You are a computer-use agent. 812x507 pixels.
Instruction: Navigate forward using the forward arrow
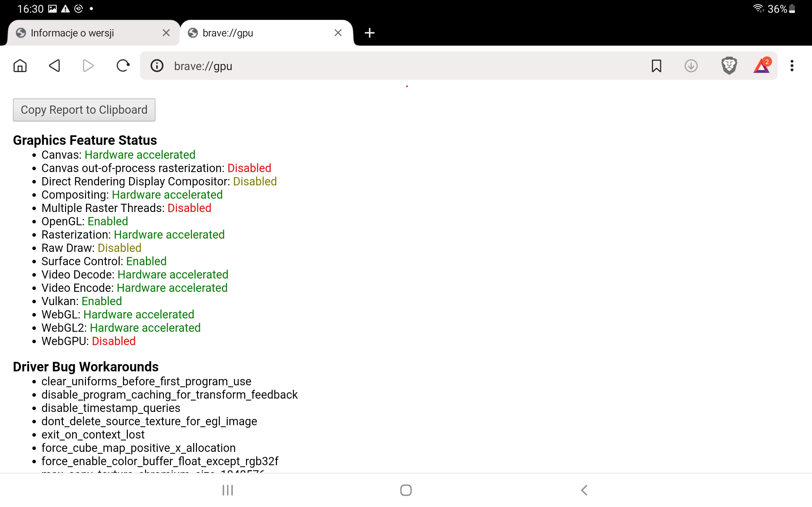point(88,66)
